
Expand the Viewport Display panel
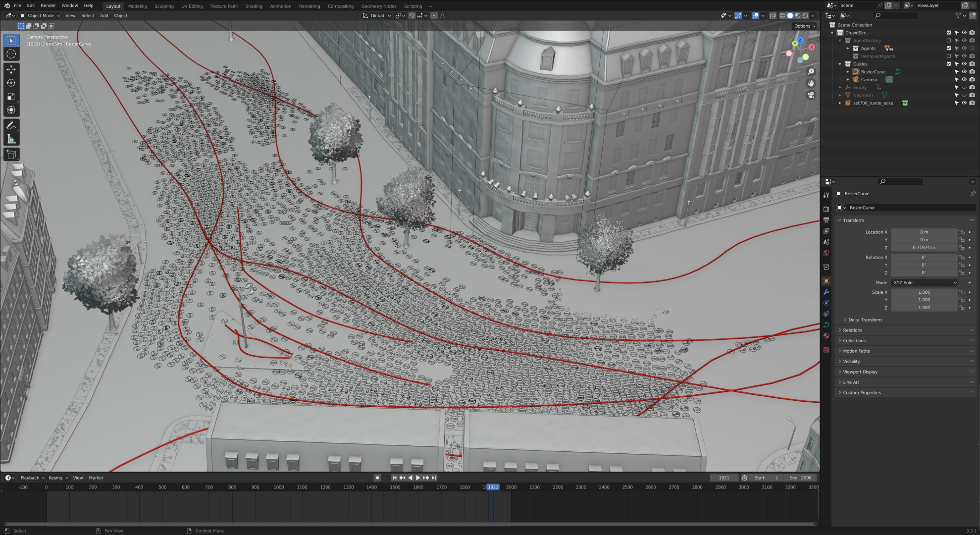[x=860, y=372]
